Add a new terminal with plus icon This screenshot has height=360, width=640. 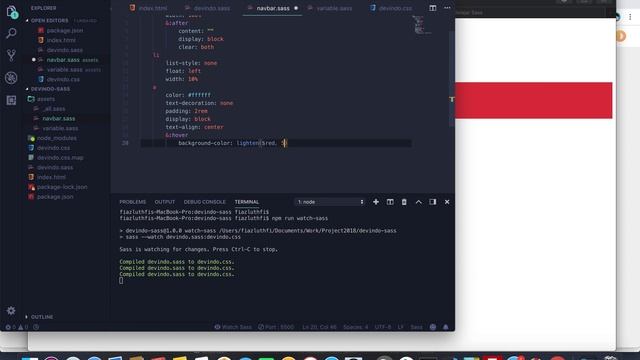click(x=376, y=202)
